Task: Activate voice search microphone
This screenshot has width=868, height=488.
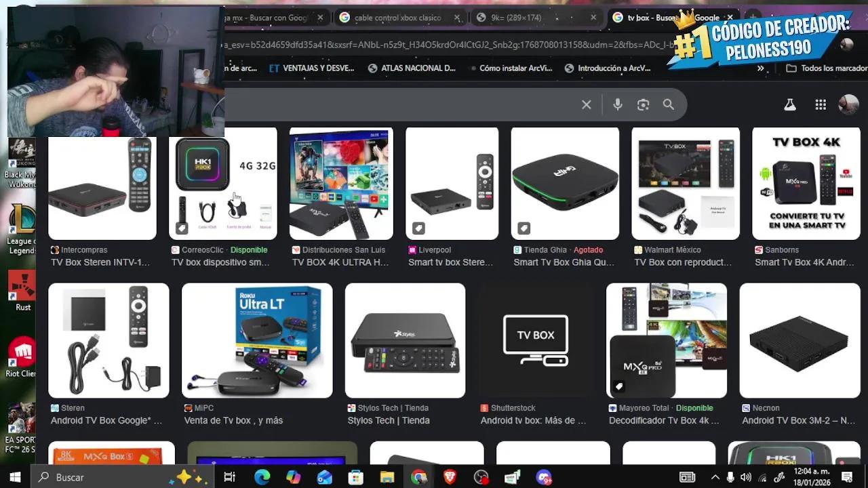Action: [x=617, y=104]
